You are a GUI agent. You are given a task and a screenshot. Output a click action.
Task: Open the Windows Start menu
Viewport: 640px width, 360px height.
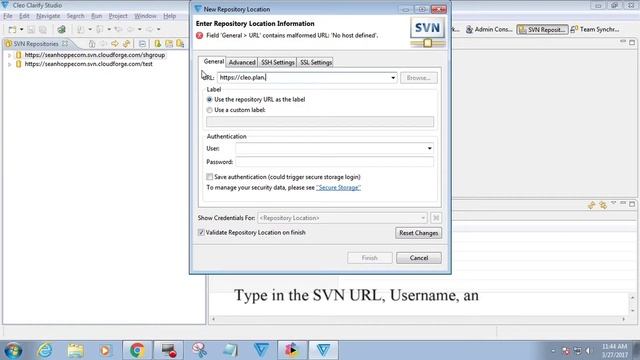point(13,351)
